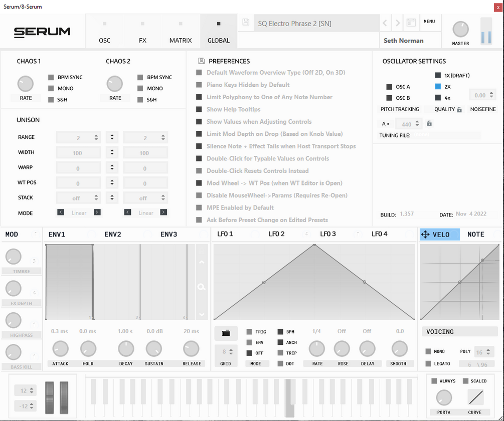Toggle the A= tuning lock icon
This screenshot has width=504, height=421.
[x=429, y=123]
